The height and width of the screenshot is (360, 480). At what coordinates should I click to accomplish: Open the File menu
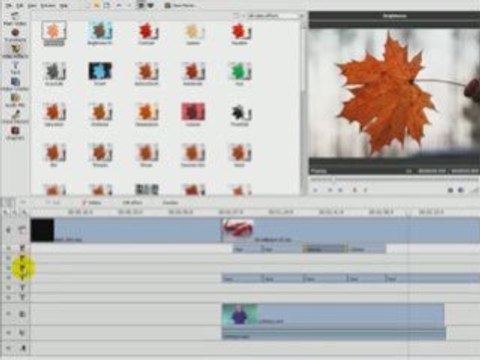[x=9, y=6]
